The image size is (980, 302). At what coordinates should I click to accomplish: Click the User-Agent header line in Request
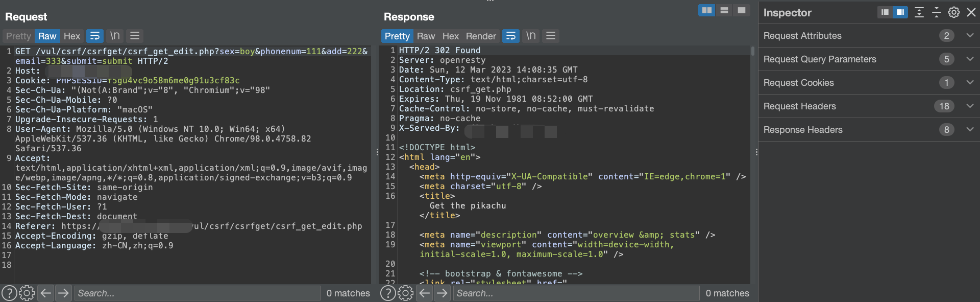pyautogui.click(x=163, y=138)
